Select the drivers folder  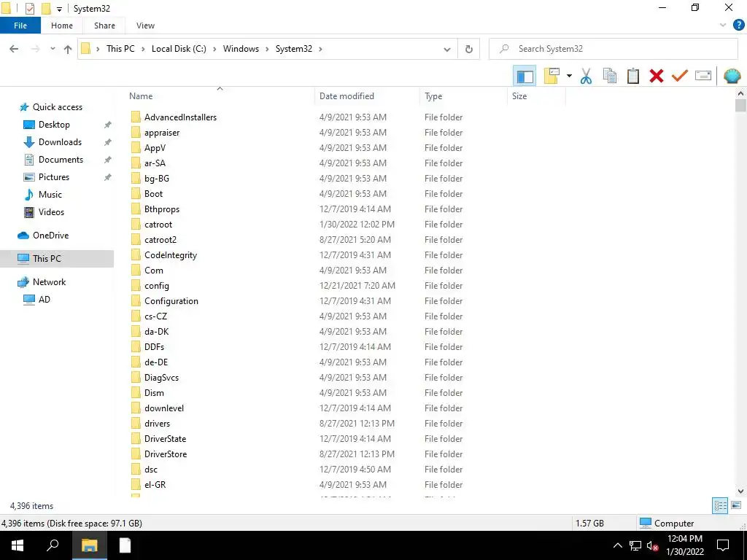[x=157, y=424]
